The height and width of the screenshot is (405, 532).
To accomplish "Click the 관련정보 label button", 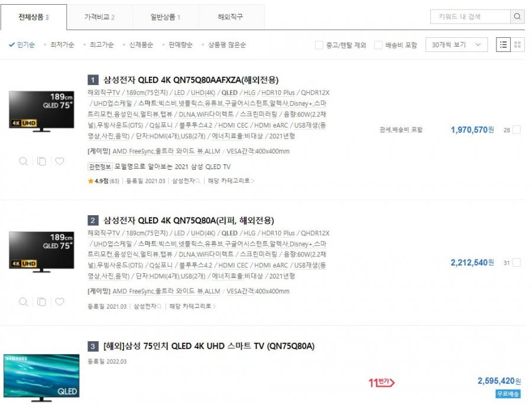I will click(100, 167).
